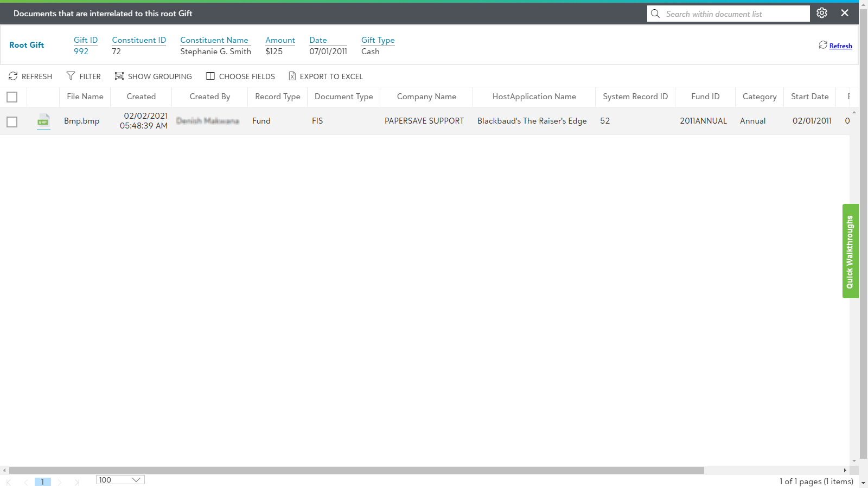868x488 pixels.
Task: Open settings gear next to search box
Action: click(x=822, y=13)
